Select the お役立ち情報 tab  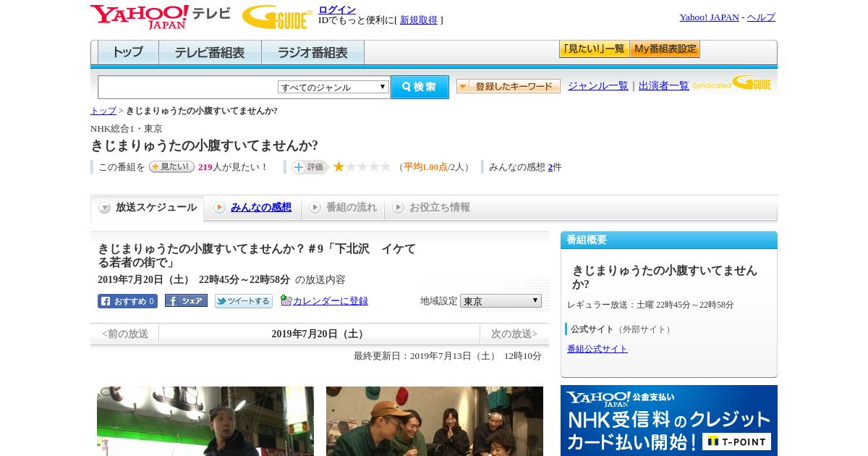[431, 208]
